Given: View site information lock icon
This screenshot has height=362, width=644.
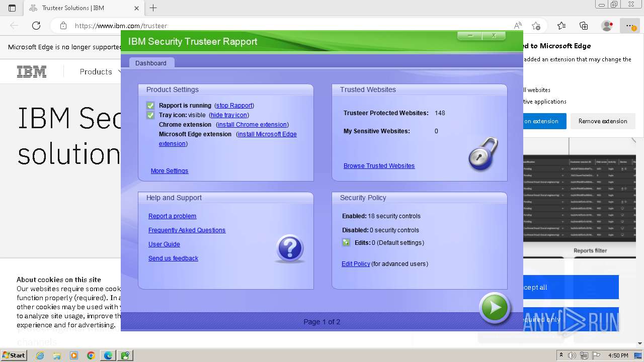Looking at the screenshot, I should pos(63,26).
